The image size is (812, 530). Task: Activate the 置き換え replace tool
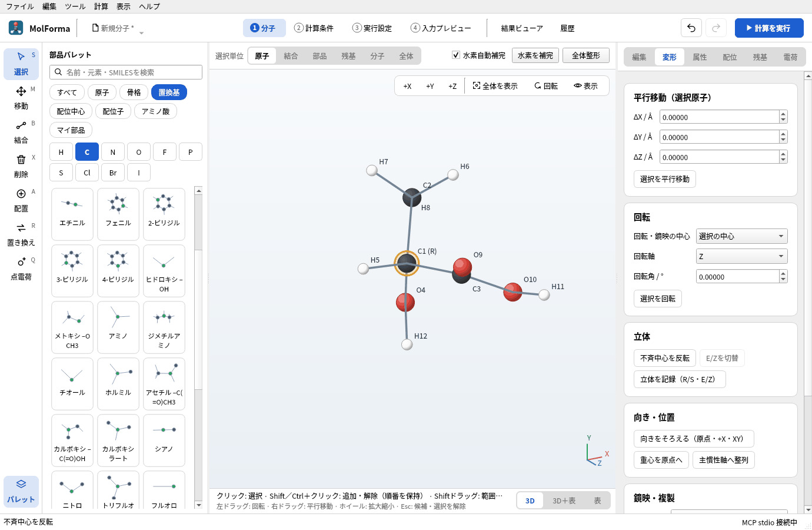pyautogui.click(x=21, y=234)
